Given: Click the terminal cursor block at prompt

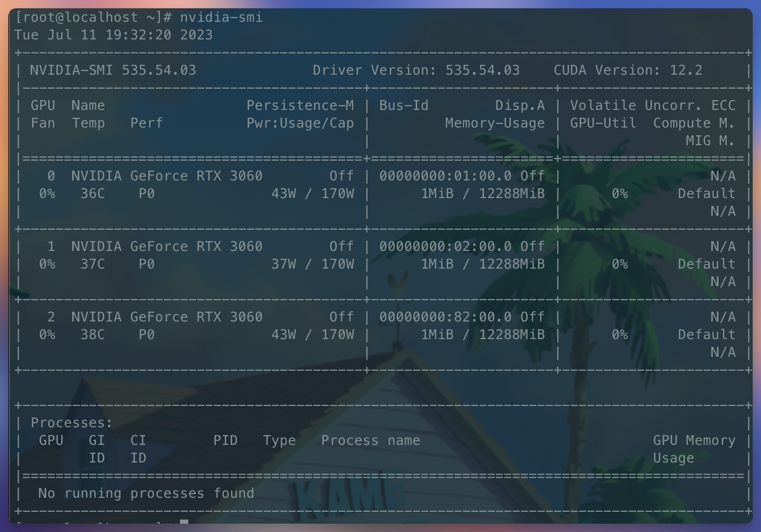Looking at the screenshot, I should 184,522.
